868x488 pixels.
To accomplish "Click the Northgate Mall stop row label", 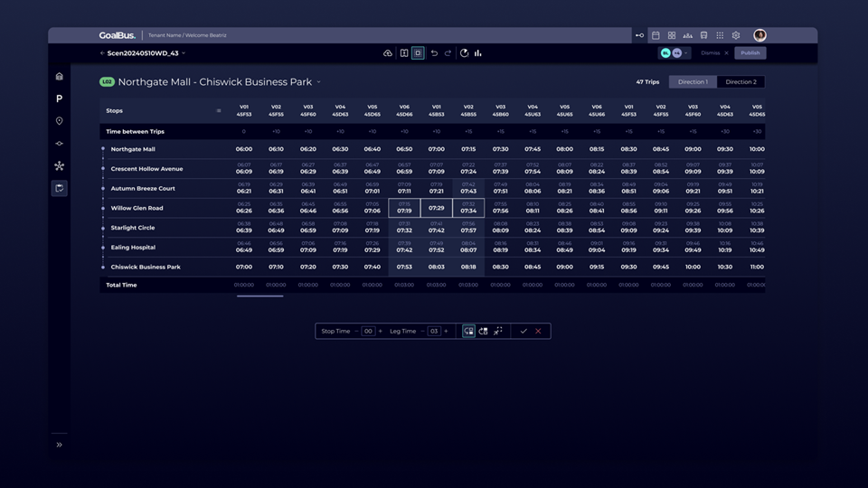I will (133, 149).
